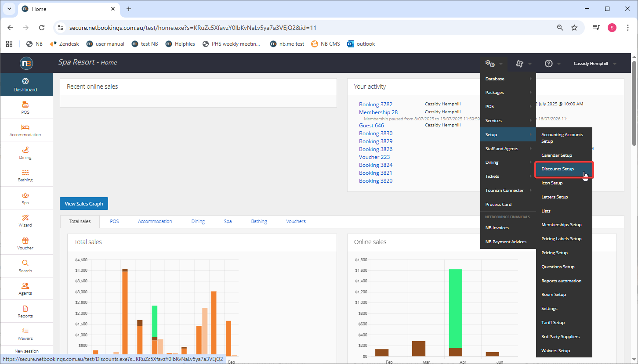Switch to the Accommodation sales tab

pyautogui.click(x=155, y=221)
